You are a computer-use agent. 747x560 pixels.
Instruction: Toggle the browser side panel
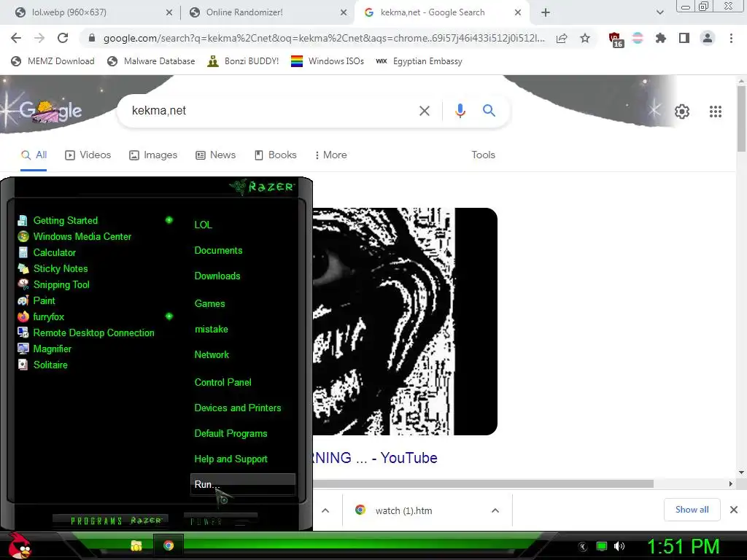click(x=684, y=38)
